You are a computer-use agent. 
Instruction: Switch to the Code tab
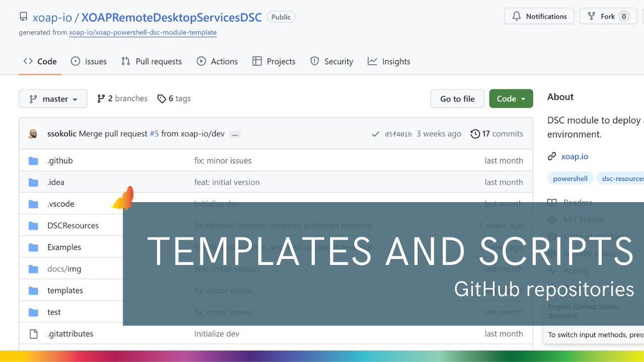click(x=40, y=61)
